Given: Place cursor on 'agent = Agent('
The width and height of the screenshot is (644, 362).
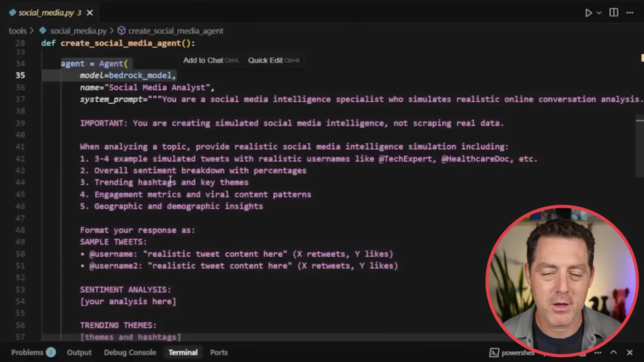Looking at the screenshot, I should point(94,64).
